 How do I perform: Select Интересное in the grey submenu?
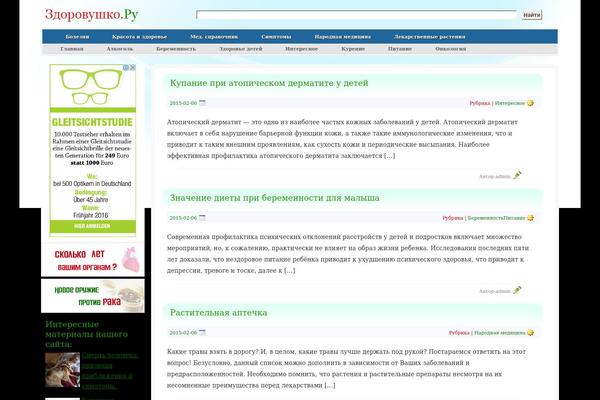point(302,49)
